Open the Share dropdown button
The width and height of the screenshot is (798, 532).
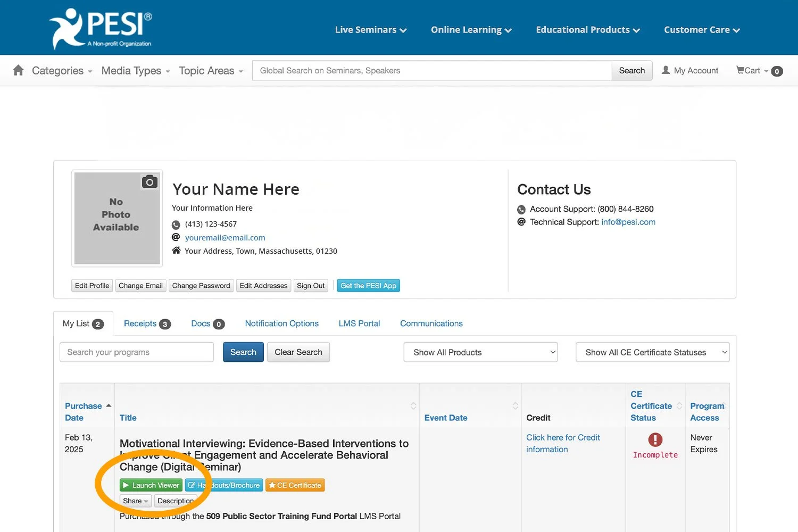tap(136, 501)
